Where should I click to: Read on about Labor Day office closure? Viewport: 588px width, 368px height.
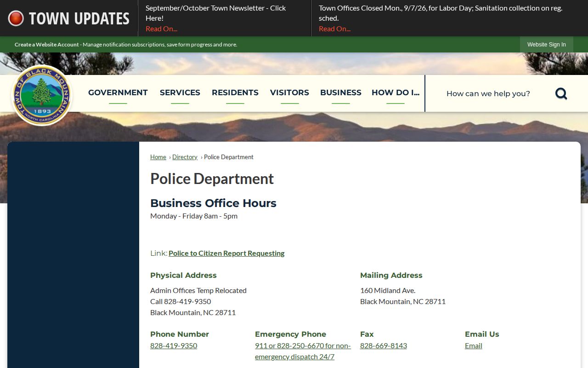coord(334,29)
